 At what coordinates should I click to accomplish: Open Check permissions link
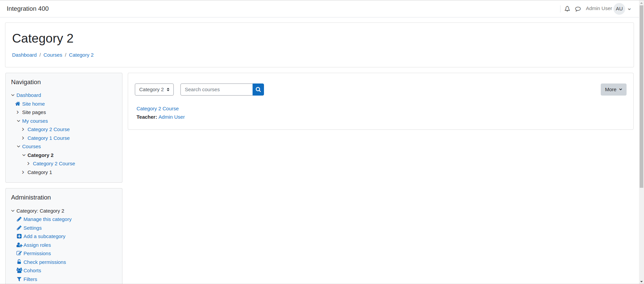[45, 262]
